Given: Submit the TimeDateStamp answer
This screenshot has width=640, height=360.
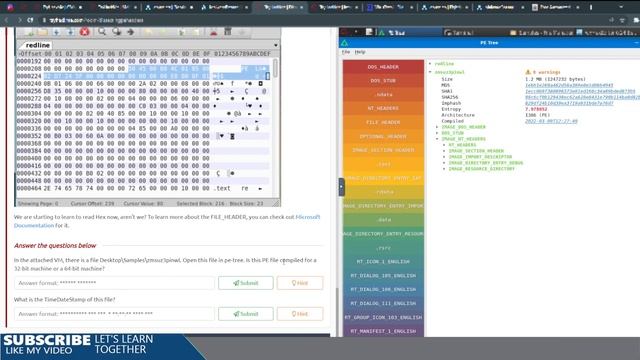Looking at the screenshot, I should (x=246, y=314).
